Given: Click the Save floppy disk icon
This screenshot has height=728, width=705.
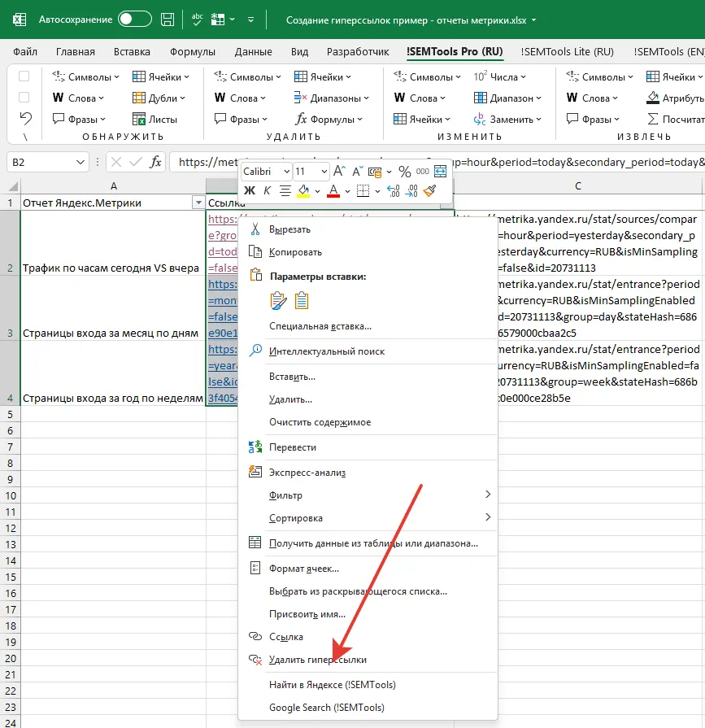Looking at the screenshot, I should pos(167,20).
